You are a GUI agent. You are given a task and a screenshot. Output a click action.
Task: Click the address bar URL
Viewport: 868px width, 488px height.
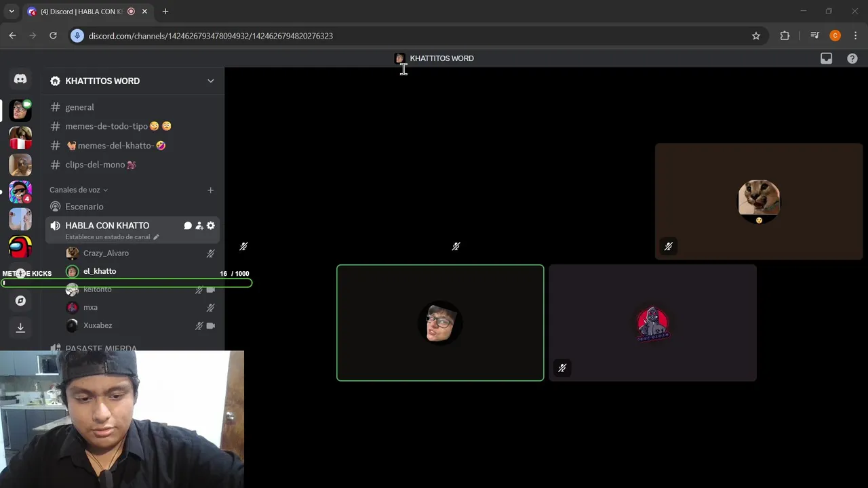pyautogui.click(x=210, y=36)
